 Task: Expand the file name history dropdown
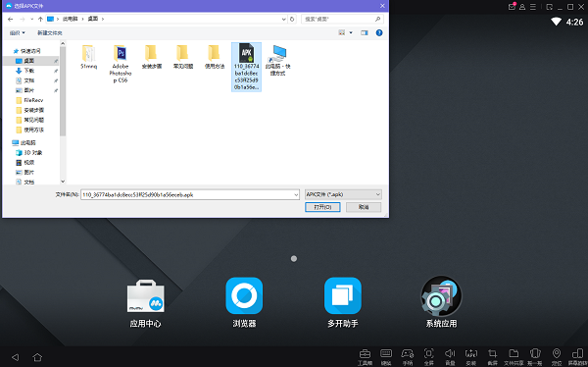[296, 194]
